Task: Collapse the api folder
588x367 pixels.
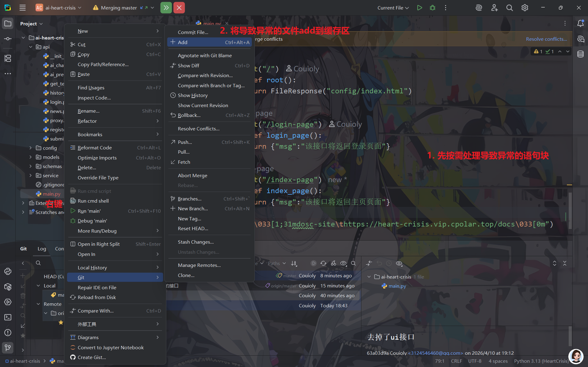Action: (x=31, y=47)
